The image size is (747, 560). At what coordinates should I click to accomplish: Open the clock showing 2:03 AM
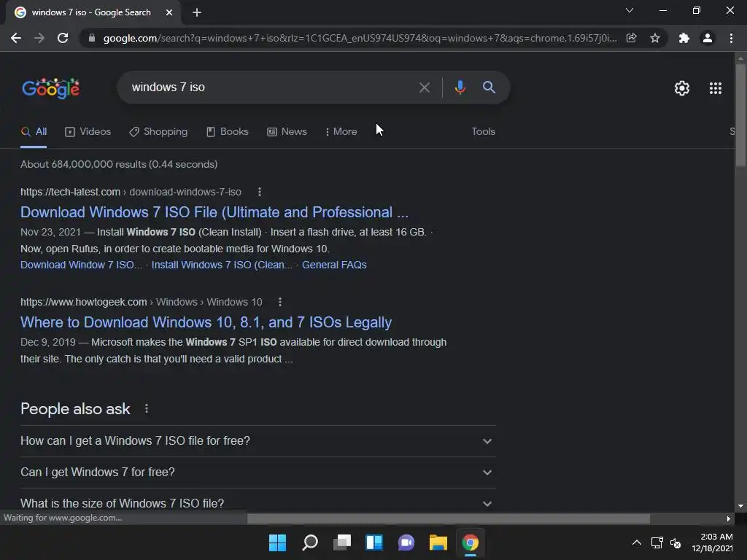point(712,542)
